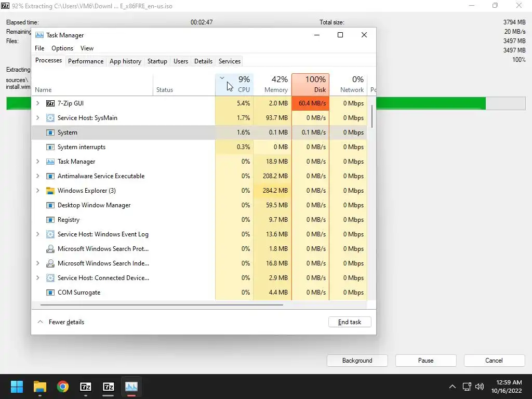This screenshot has height=399, width=532.
Task: Expand the Windows Explorer (3) group
Action: click(37, 191)
